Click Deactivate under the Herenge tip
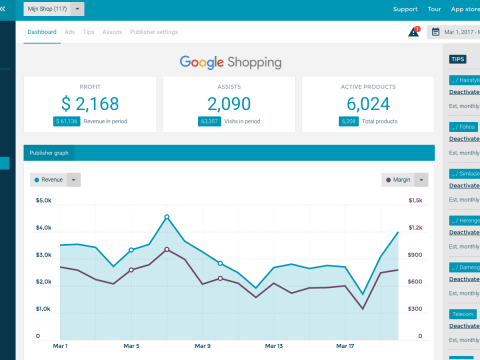 (x=464, y=232)
